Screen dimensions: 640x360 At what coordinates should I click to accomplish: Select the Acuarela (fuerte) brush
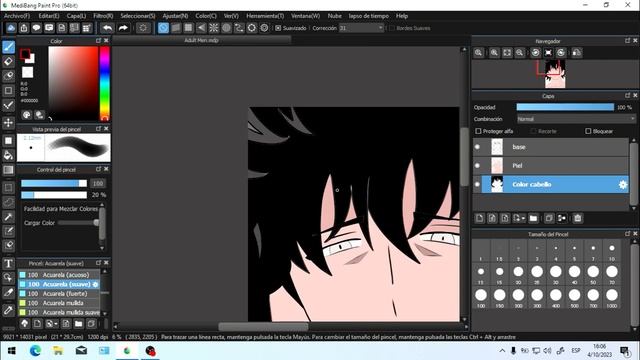coord(59,293)
